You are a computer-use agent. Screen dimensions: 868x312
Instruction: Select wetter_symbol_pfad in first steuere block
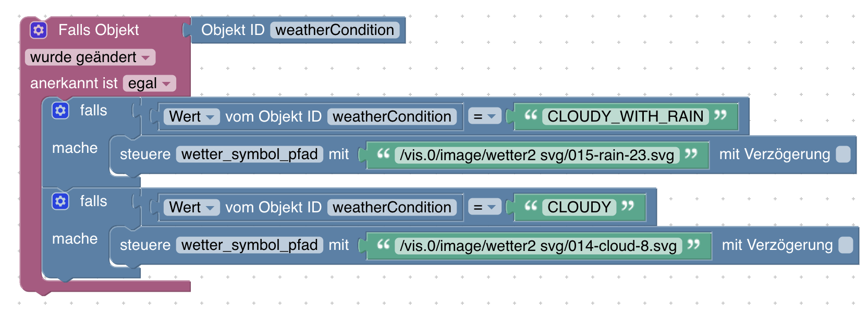click(x=250, y=154)
